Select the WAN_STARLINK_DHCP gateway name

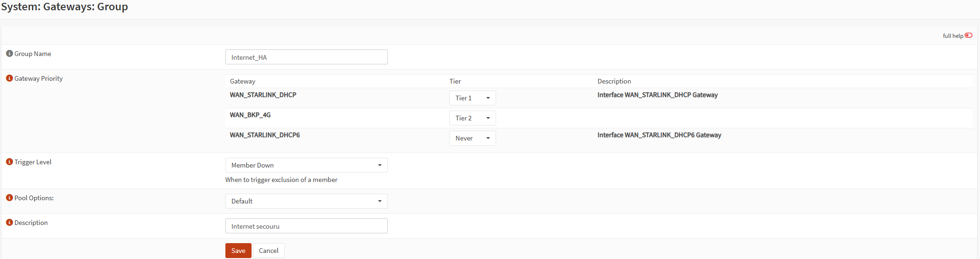coord(263,95)
